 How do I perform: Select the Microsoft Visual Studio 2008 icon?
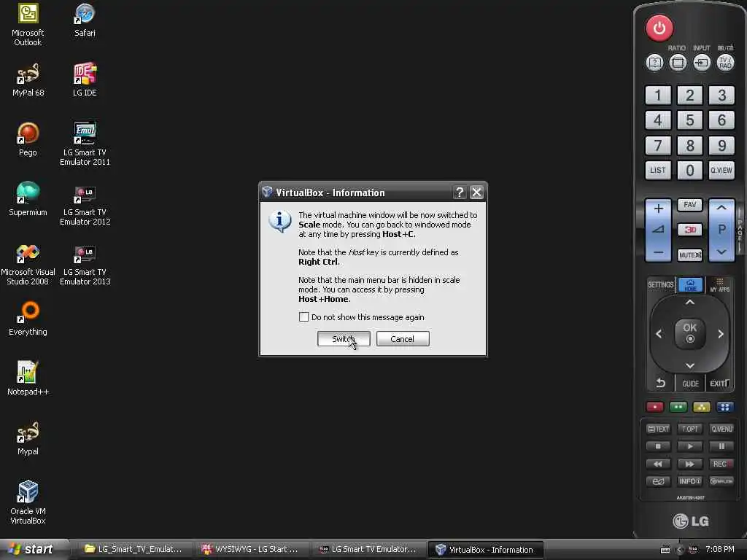(x=28, y=264)
